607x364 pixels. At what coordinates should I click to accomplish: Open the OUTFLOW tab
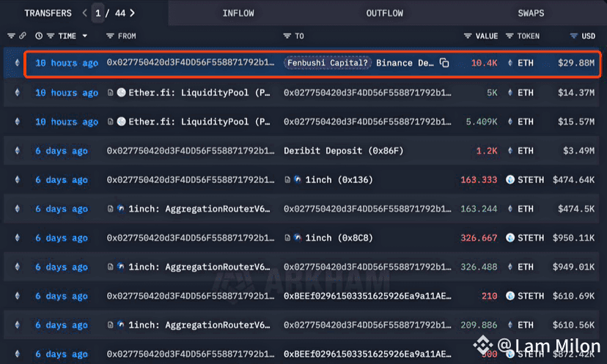384,13
